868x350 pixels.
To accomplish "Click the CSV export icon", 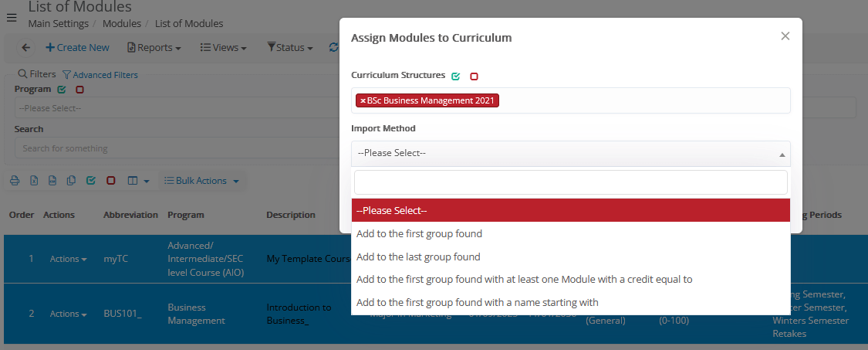I will coord(52,181).
